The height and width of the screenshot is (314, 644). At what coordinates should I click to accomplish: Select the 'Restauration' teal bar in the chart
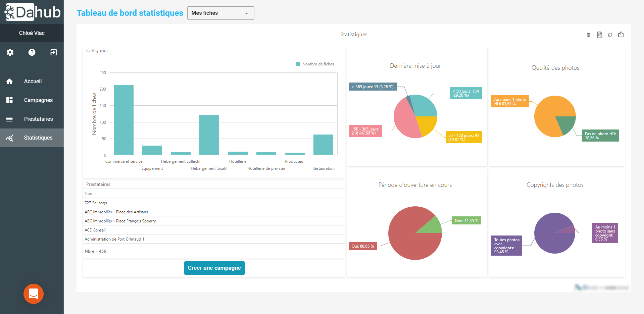pos(323,145)
